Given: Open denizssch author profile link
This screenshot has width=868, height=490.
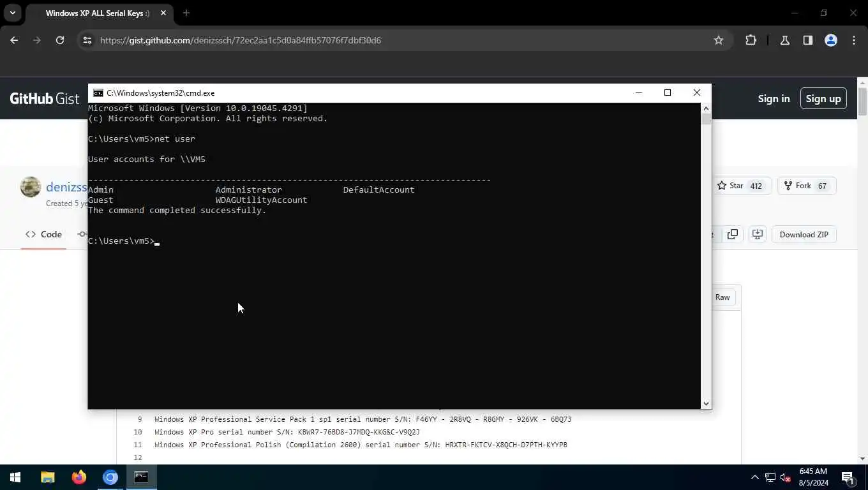Looking at the screenshot, I should pos(66,187).
